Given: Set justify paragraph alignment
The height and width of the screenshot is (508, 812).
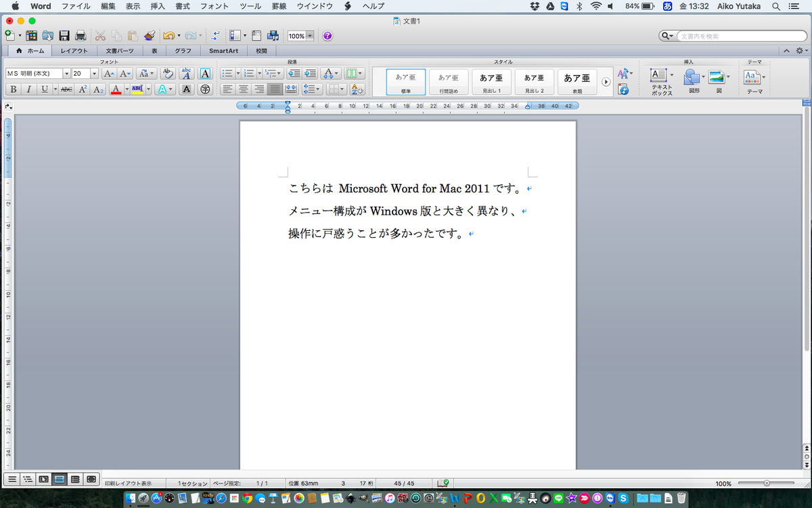Looking at the screenshot, I should [x=275, y=89].
